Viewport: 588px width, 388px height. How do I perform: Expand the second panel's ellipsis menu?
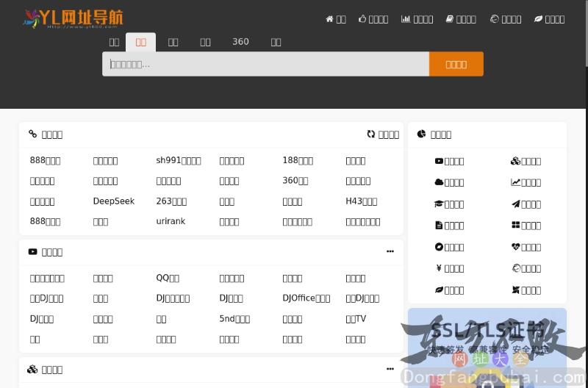[x=390, y=251]
